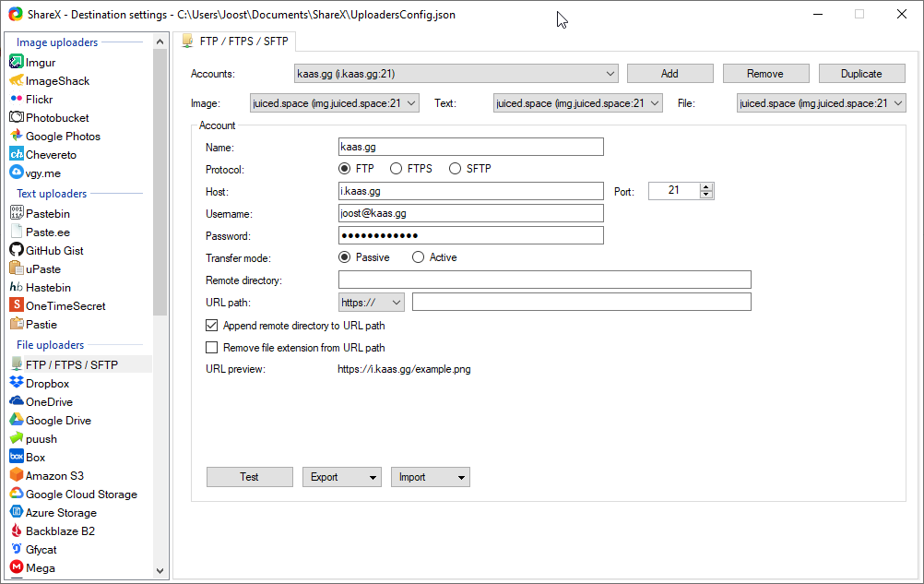Click the FTP / FTPS / SFTP tab

pos(235,42)
